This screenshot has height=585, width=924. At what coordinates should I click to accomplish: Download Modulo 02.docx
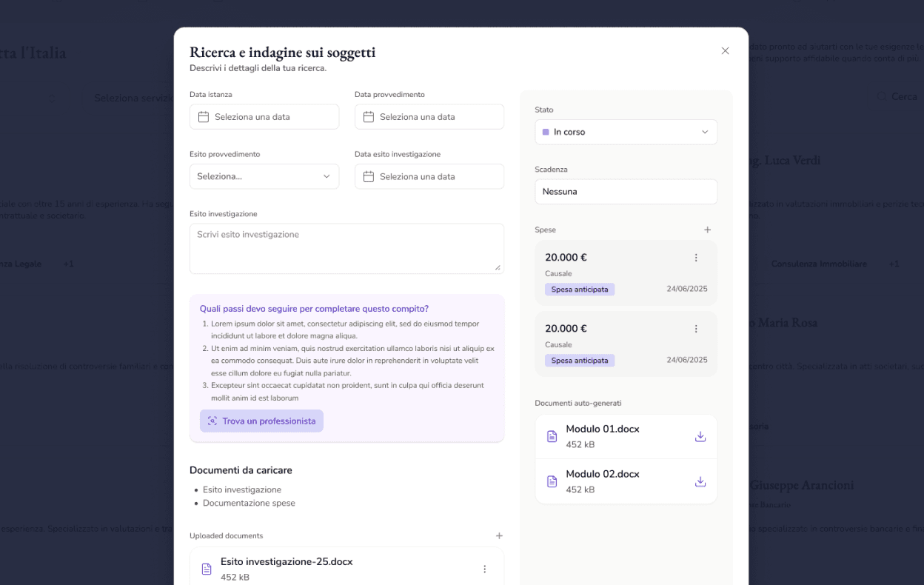700,481
